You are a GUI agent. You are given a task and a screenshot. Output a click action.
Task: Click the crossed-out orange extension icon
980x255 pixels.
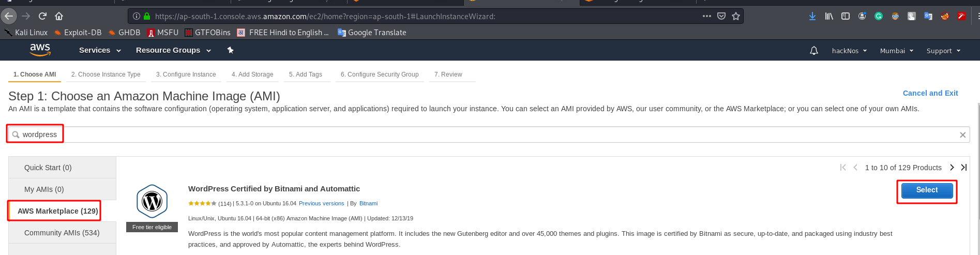(x=945, y=16)
